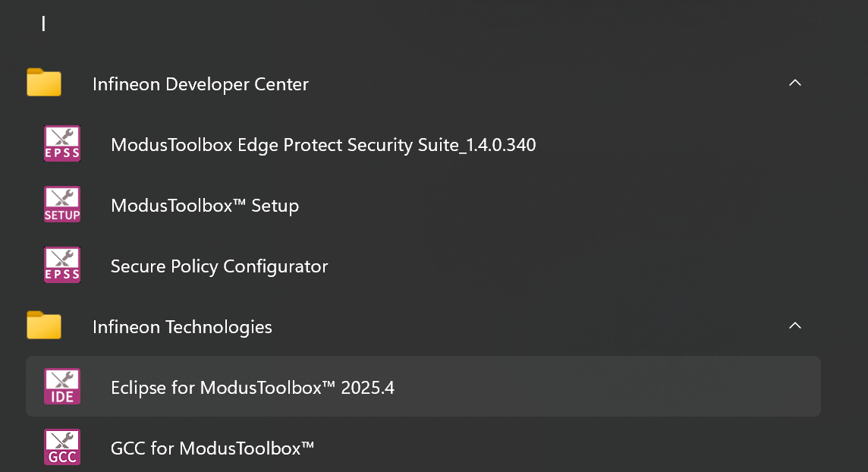Click the GCC icon for GCC for ModusToolbox
The height and width of the screenshot is (472, 868).
[62, 448]
